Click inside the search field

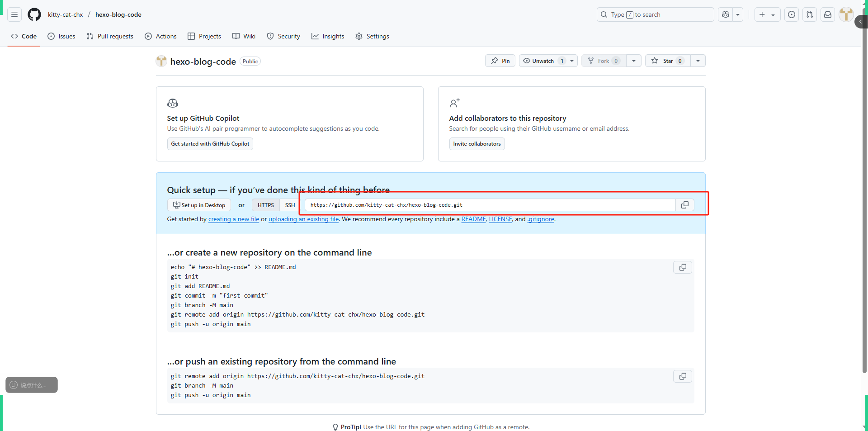(655, 14)
